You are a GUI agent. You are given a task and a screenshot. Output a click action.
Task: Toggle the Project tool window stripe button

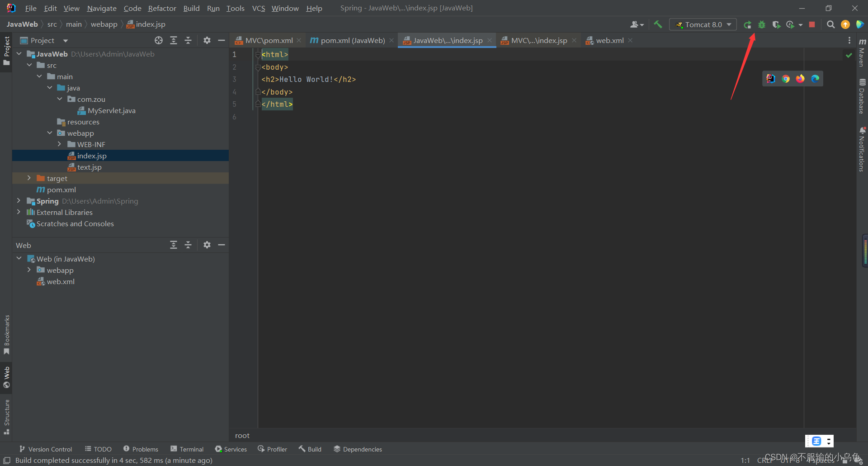(6, 51)
